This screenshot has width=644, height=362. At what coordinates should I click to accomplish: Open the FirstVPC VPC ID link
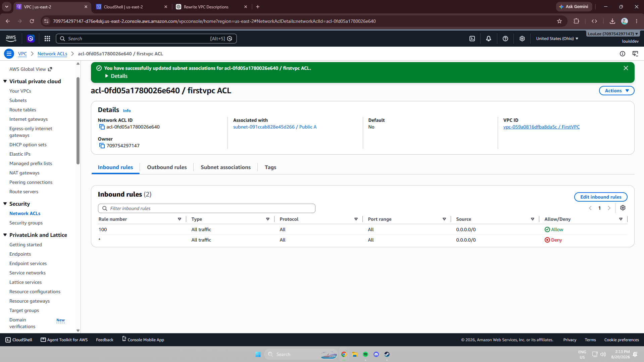pyautogui.click(x=541, y=127)
